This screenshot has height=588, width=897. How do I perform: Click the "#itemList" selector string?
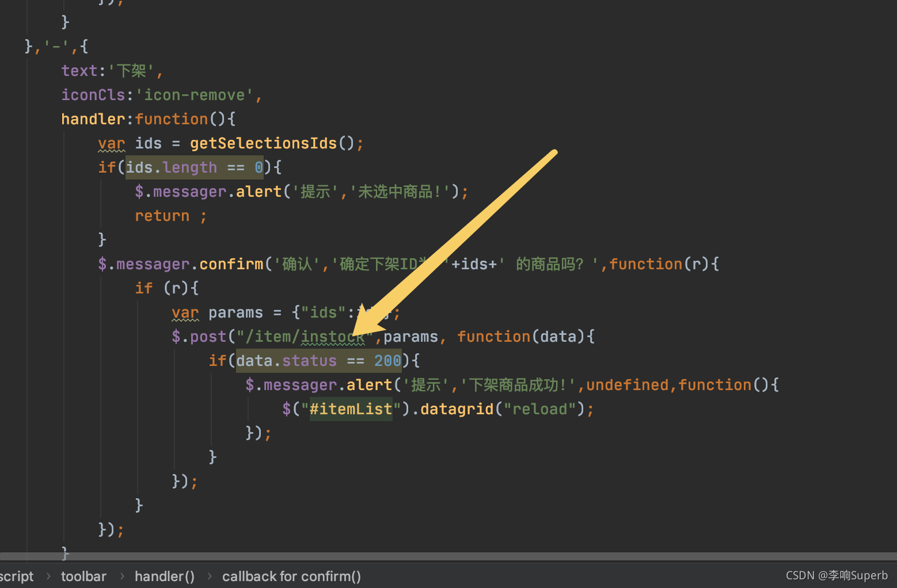(x=351, y=409)
